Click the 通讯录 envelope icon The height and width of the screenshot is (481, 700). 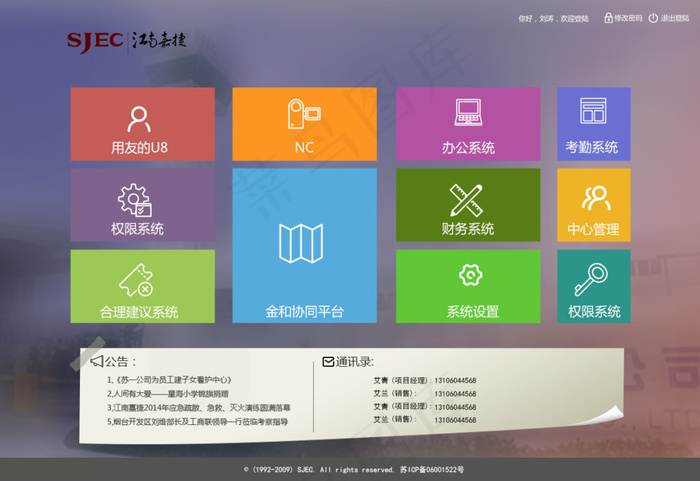pos(328,361)
